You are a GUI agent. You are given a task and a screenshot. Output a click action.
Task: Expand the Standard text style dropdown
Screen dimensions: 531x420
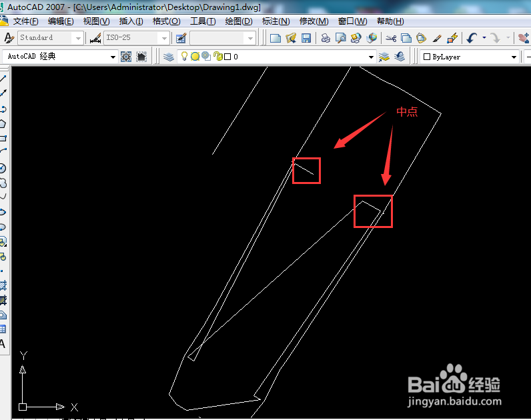(78, 38)
